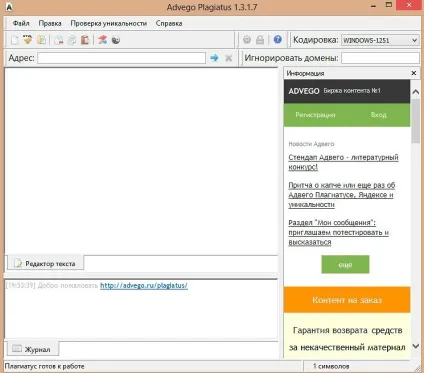Screen dimensions: 424x373
Task: Minimize the Advego Plagiatus window
Action: [373, 6]
